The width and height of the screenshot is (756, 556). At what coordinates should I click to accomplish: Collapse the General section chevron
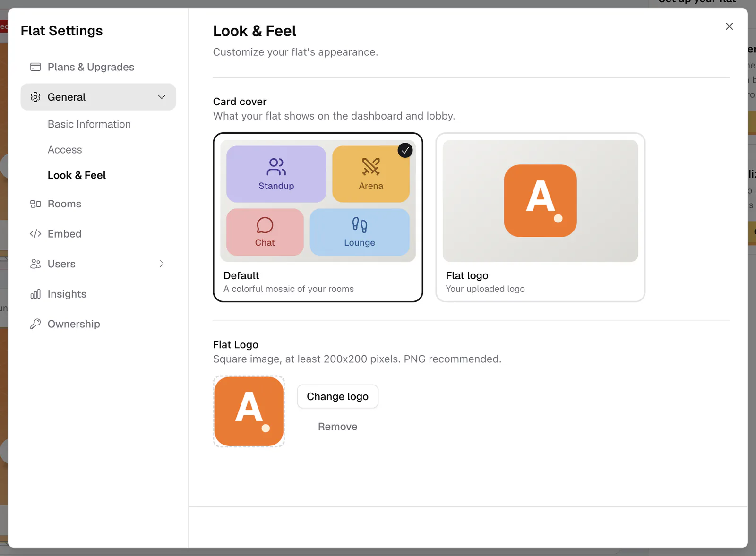162,97
